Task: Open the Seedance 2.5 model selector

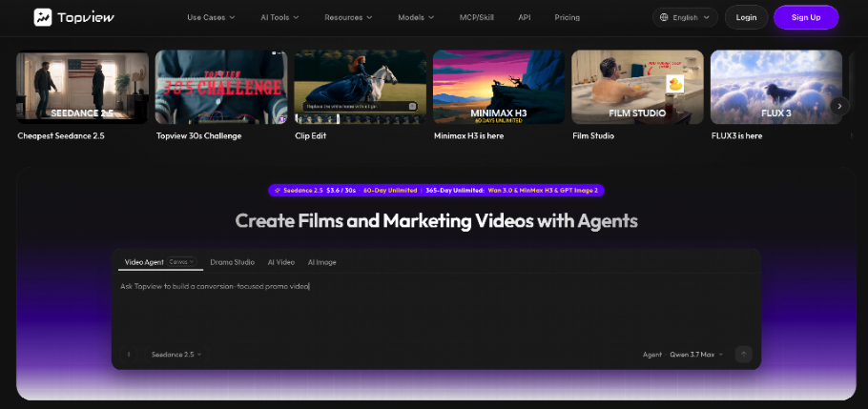Action: (x=176, y=355)
